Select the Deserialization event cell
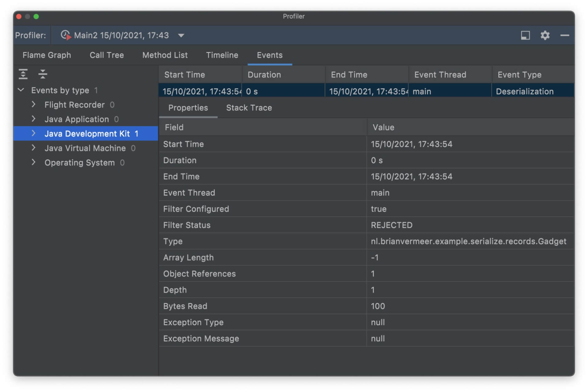 (x=533, y=91)
